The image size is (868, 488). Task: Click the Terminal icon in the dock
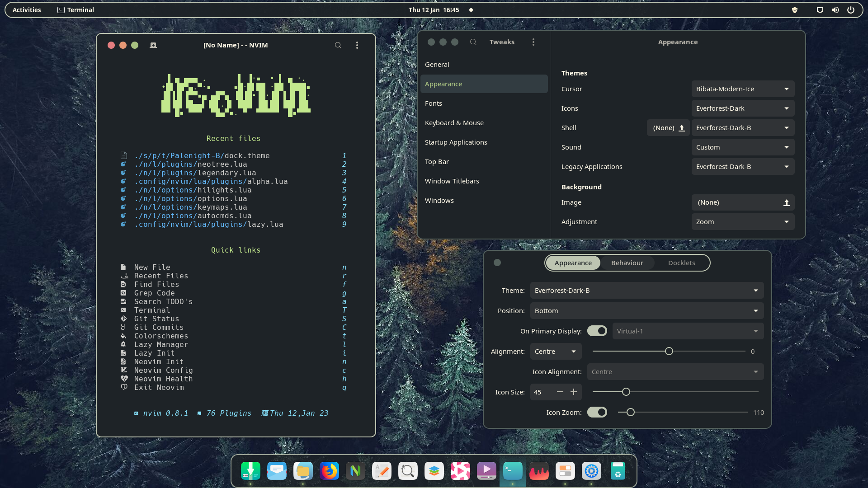pyautogui.click(x=513, y=471)
